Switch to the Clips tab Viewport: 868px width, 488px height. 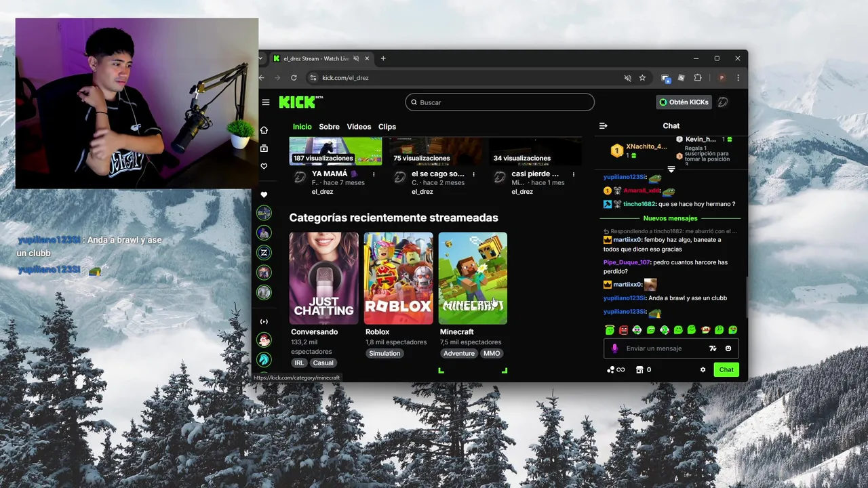pos(387,127)
